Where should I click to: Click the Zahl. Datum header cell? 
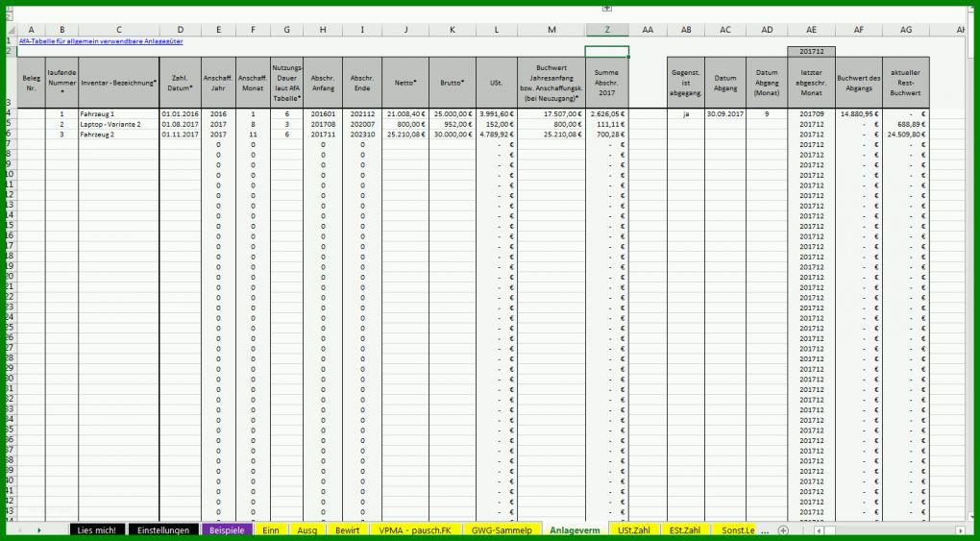(x=180, y=82)
